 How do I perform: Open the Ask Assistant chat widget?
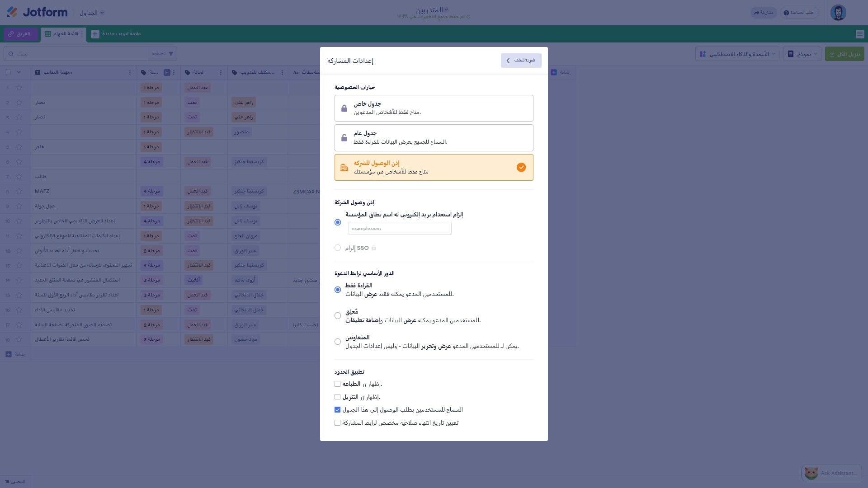[x=832, y=473]
